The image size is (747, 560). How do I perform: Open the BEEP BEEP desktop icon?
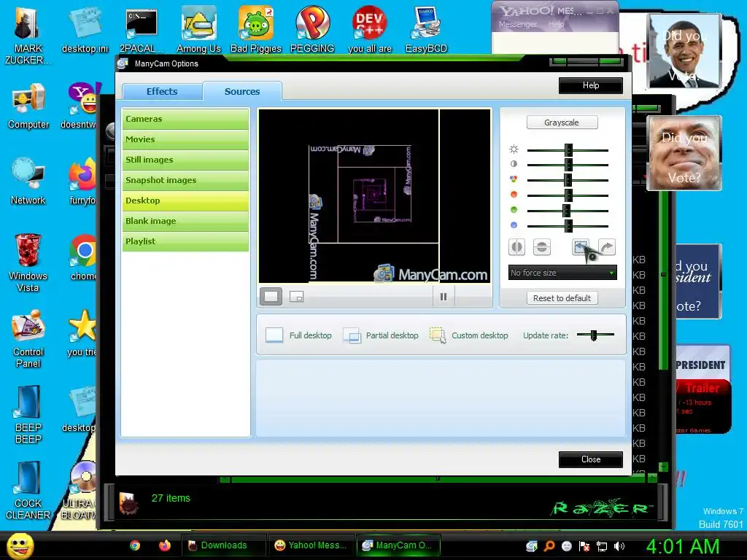28,414
